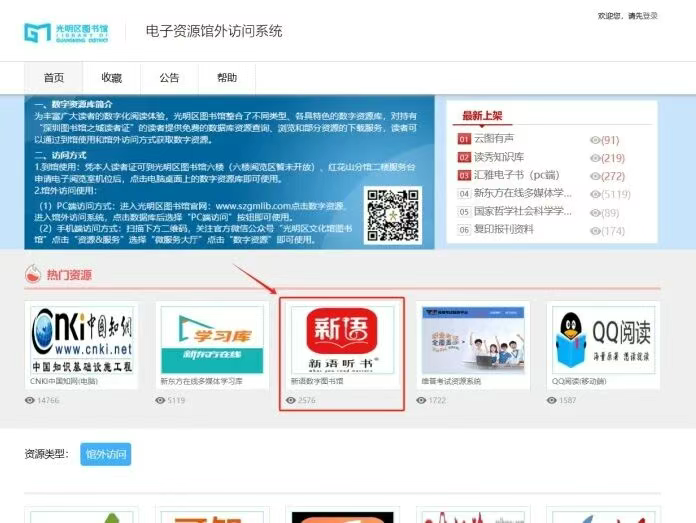Open 汇雅电子书 (pc端) link
Viewport: 696px width, 523px height.
point(516,176)
